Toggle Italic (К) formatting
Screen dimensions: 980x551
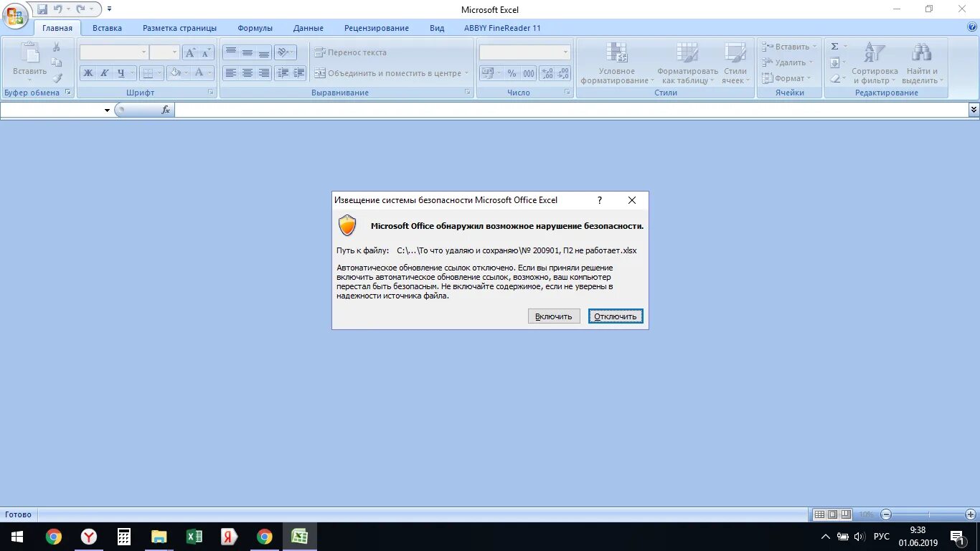(104, 72)
